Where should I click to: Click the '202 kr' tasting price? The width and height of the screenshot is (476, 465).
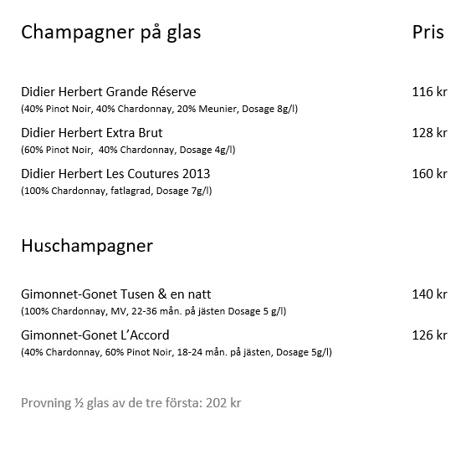tap(223, 403)
